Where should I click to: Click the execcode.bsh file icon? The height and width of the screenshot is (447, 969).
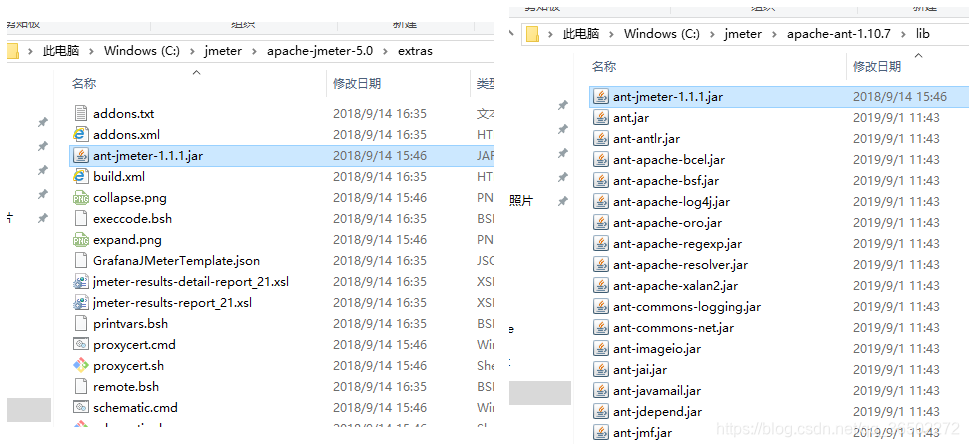[80, 219]
